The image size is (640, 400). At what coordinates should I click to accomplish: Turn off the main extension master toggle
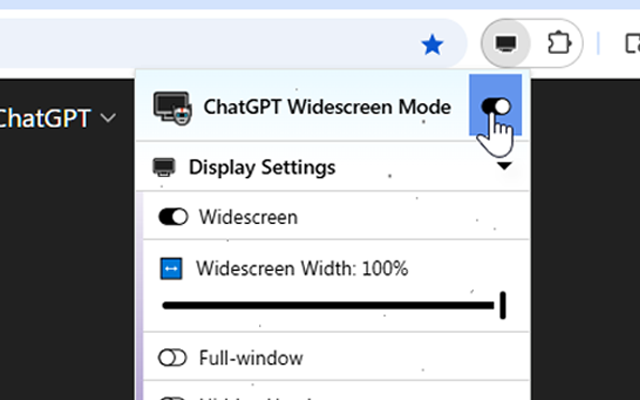point(496,106)
